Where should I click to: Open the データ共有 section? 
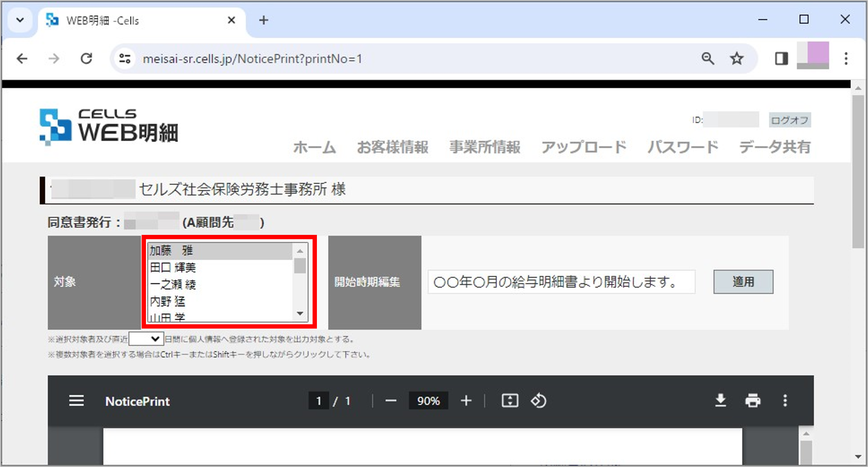[x=774, y=147]
